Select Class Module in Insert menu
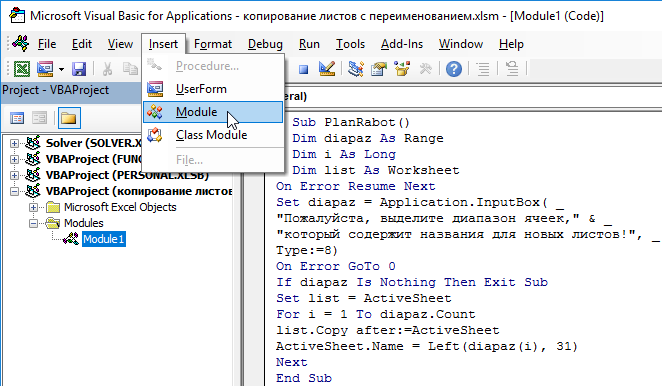Image resolution: width=662 pixels, height=386 pixels. click(213, 135)
